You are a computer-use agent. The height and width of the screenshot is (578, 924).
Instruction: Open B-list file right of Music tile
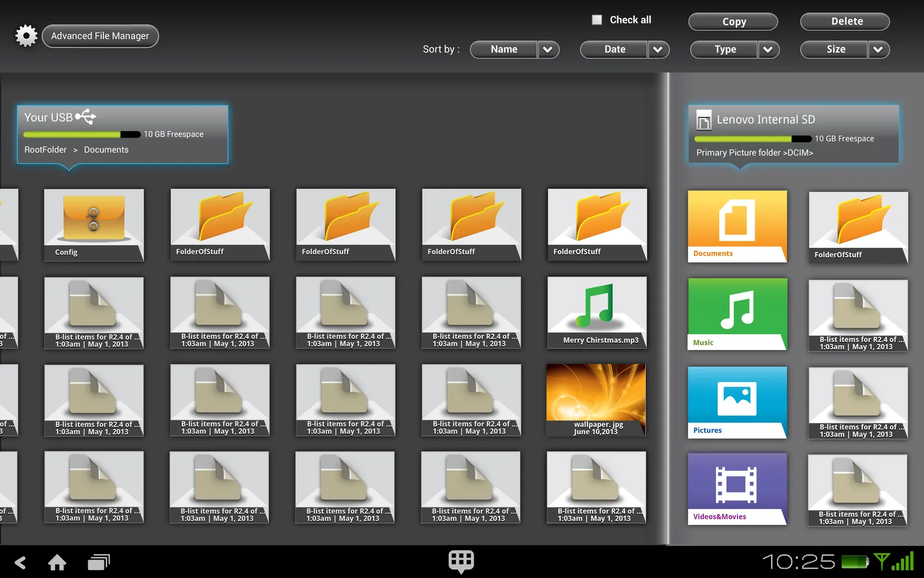point(858,316)
